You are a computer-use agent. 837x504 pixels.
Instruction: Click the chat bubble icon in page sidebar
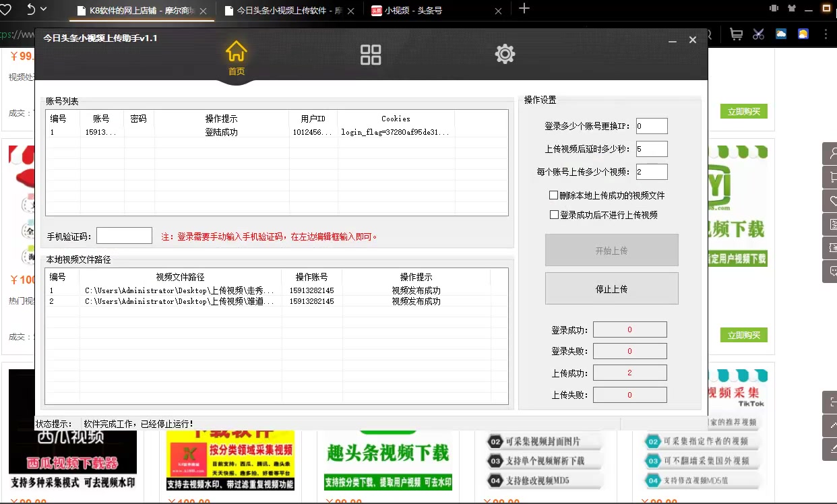tap(830, 272)
